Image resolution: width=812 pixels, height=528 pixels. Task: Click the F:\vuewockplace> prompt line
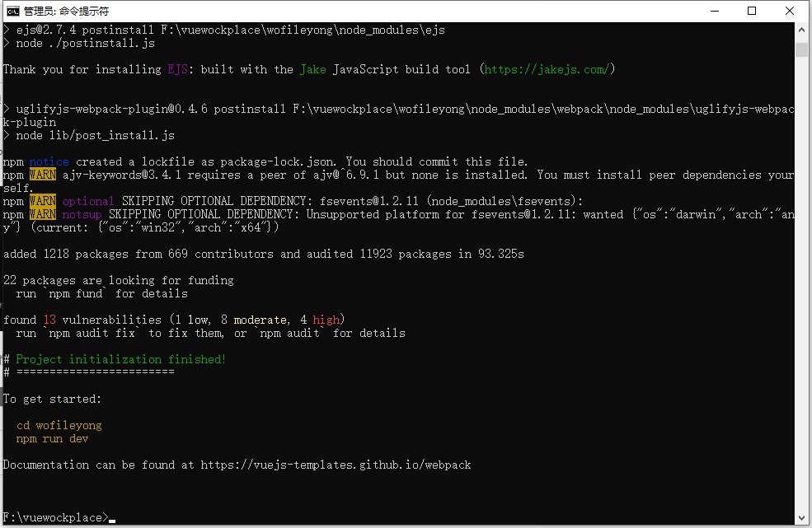[56, 517]
